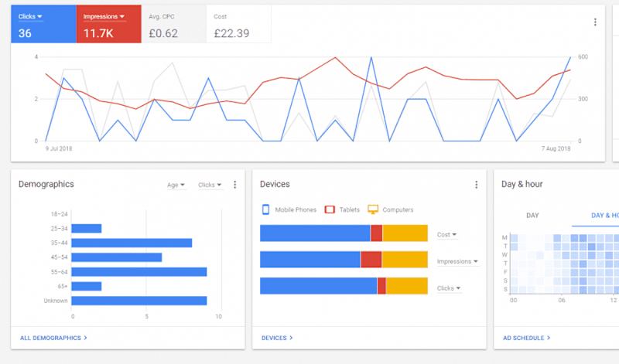619x364 pixels.
Task: Open the Cost dropdown beside device bar
Action: tap(446, 235)
